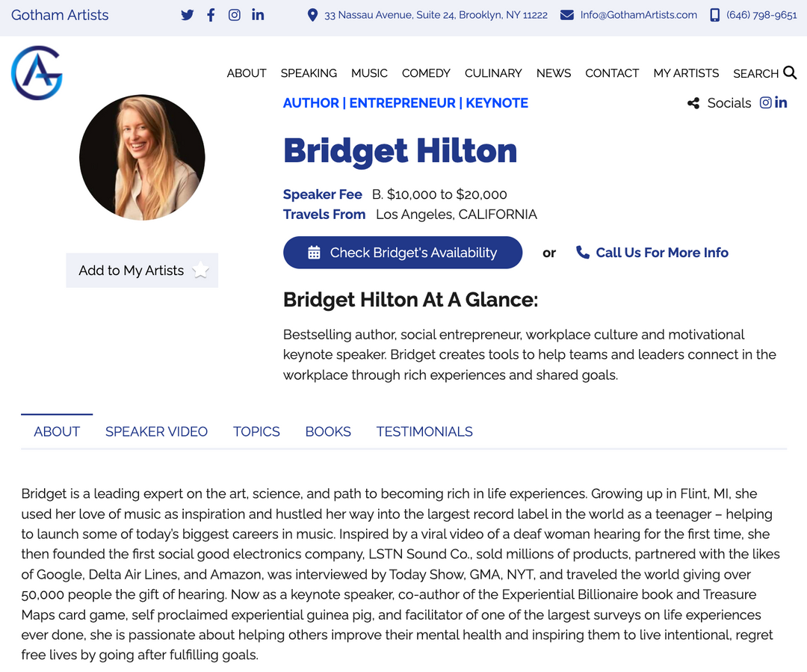Viewport: 807px width, 672px height.
Task: Click the share icon next to Socials
Action: [x=693, y=104]
